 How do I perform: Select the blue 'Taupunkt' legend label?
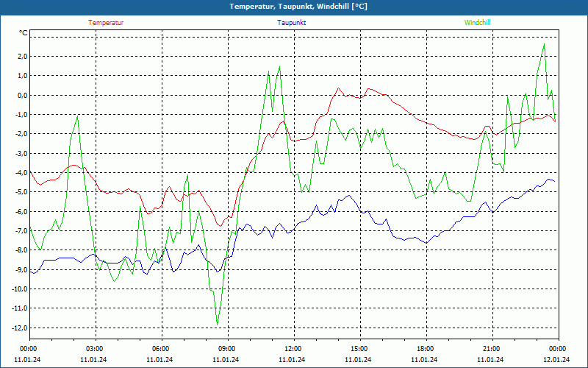point(291,23)
